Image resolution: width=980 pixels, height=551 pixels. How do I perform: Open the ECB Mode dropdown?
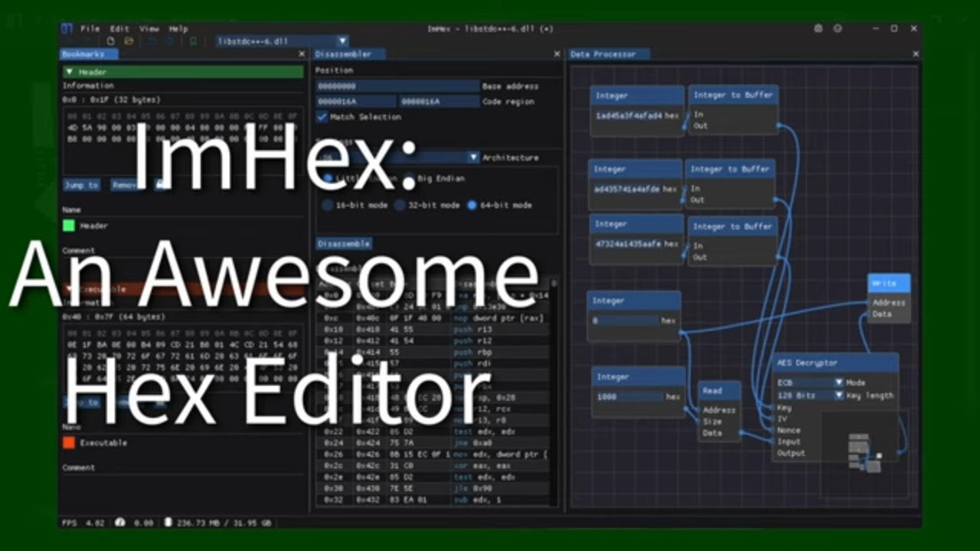pyautogui.click(x=810, y=382)
